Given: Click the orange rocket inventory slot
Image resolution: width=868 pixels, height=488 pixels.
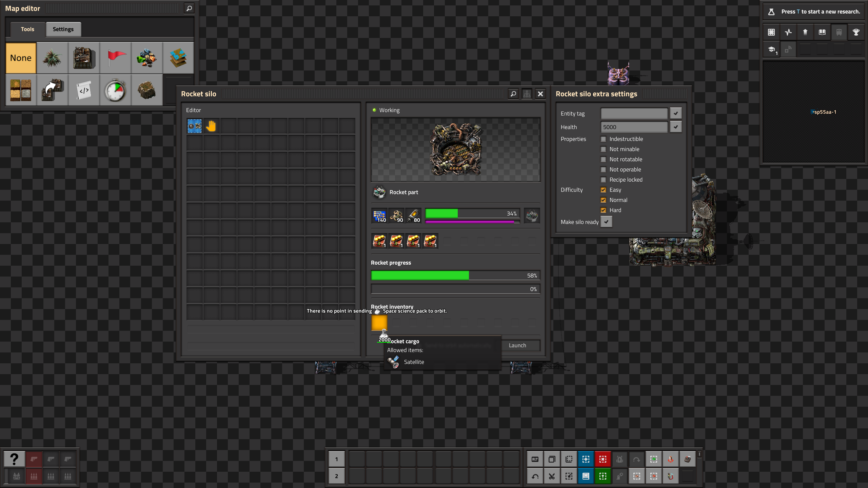Looking at the screenshot, I should click(x=379, y=323).
